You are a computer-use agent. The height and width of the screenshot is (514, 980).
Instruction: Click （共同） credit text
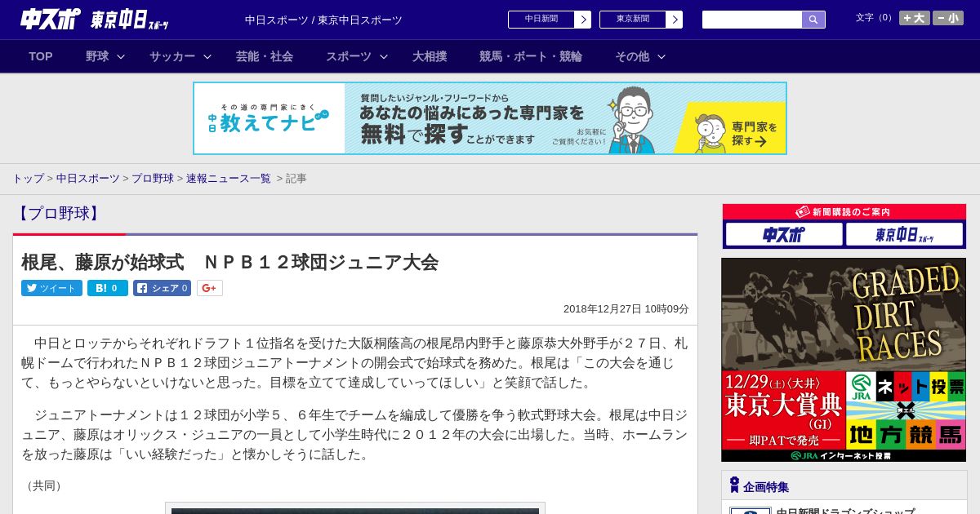tap(44, 485)
